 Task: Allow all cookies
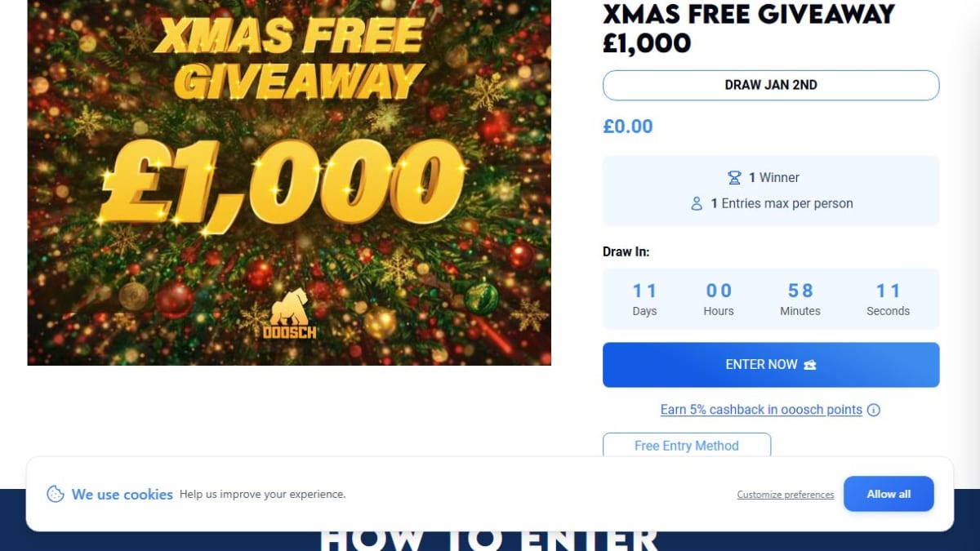pos(889,494)
